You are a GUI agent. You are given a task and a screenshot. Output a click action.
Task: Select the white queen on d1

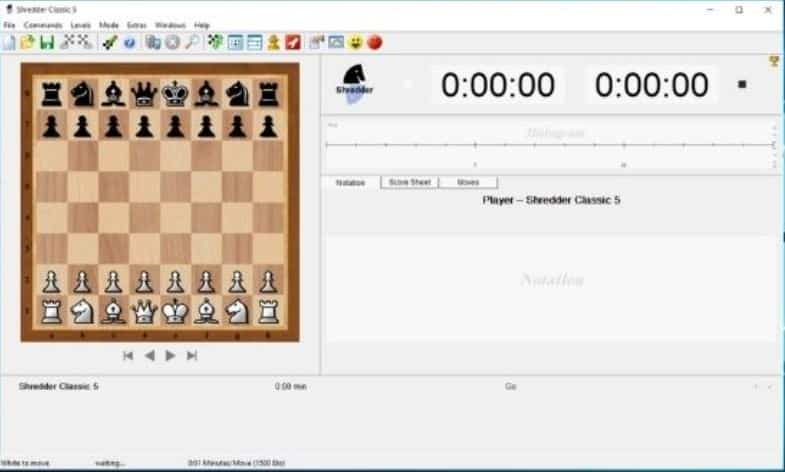144,311
